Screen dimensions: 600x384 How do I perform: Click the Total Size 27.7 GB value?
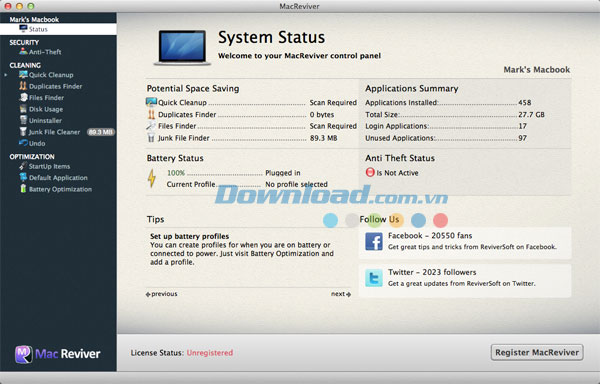531,114
